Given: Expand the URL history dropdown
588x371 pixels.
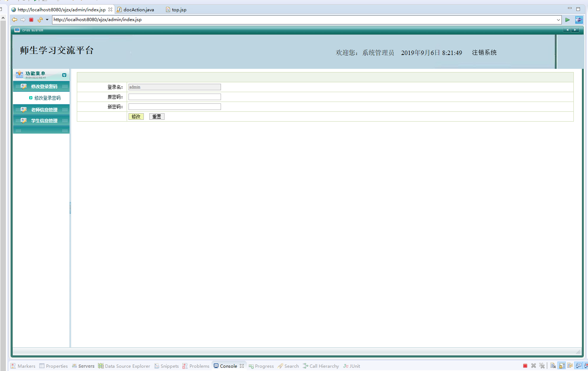Looking at the screenshot, I should 559,20.
